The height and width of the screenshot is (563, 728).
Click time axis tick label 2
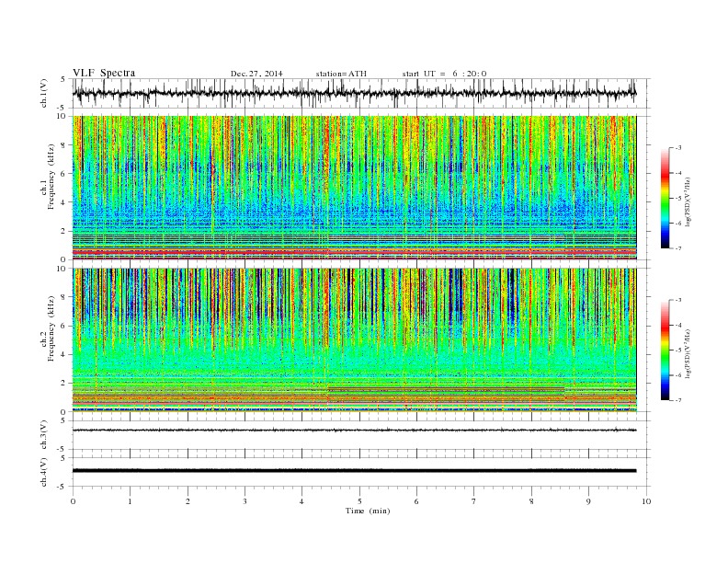point(188,501)
